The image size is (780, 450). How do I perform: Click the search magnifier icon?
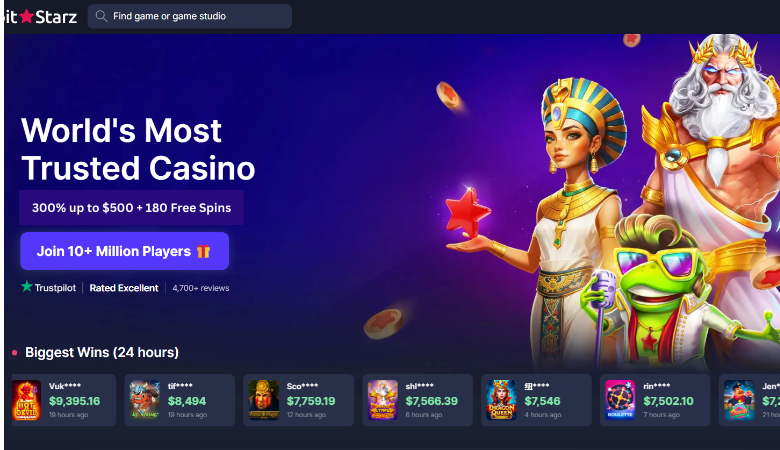(101, 16)
